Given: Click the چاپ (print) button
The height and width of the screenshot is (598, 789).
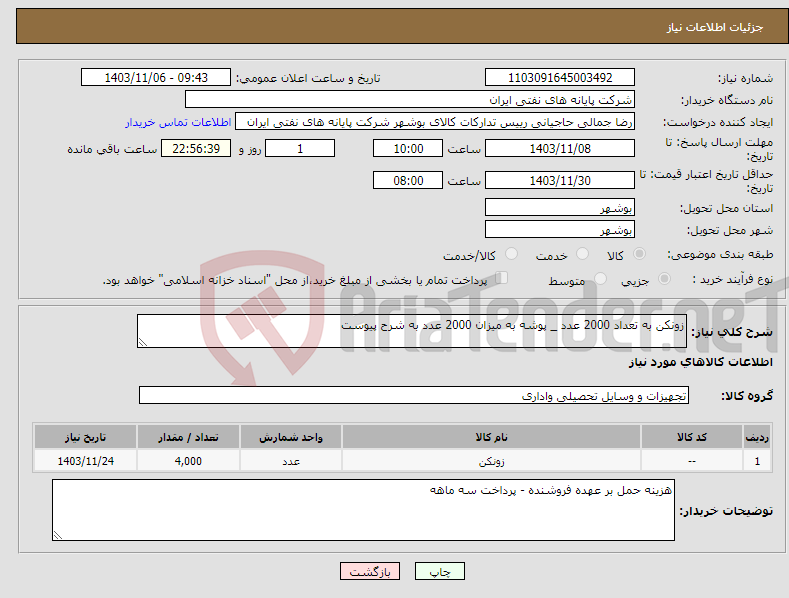Looking at the screenshot, I should 439,571.
